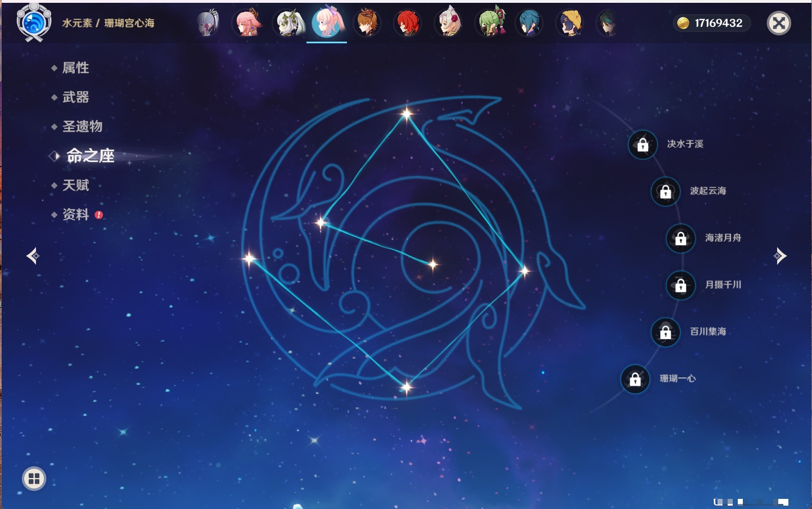
Task: Pick the dark green-haired avatar
Action: click(607, 23)
